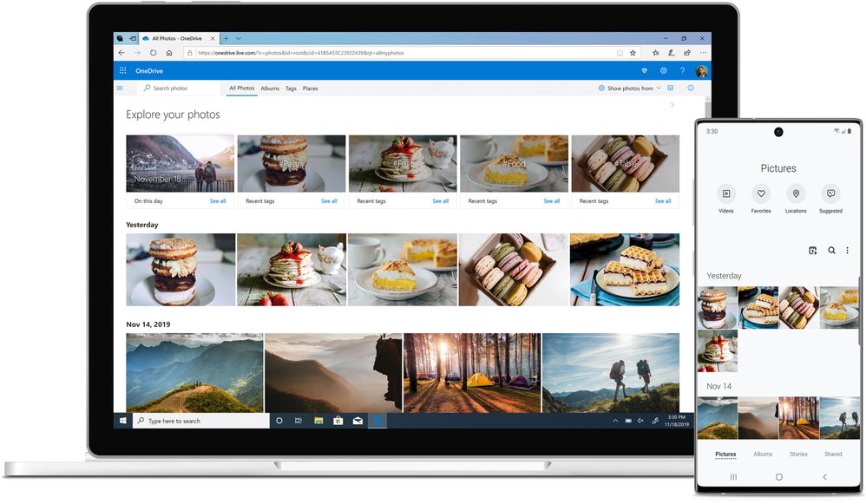The image size is (866, 504).
Task: Switch to the Albums tab in OneDrive
Action: 270,88
